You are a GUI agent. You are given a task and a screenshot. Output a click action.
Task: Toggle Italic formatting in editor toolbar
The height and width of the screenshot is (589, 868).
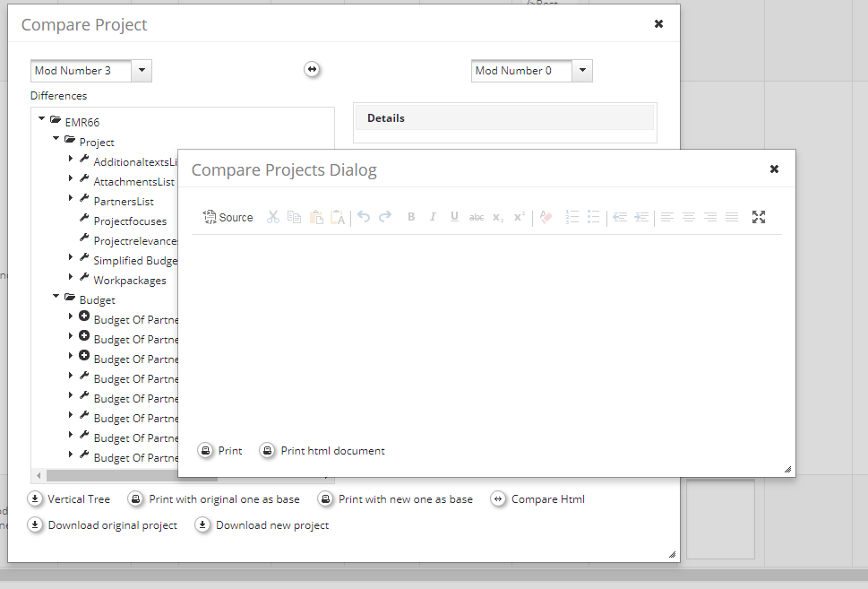click(x=433, y=217)
